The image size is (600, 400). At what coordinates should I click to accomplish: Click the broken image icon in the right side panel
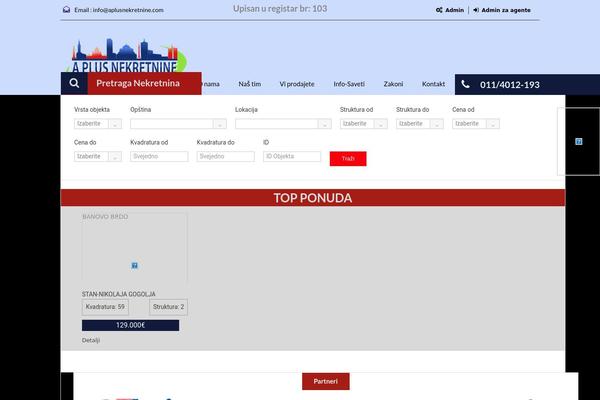[x=579, y=142]
